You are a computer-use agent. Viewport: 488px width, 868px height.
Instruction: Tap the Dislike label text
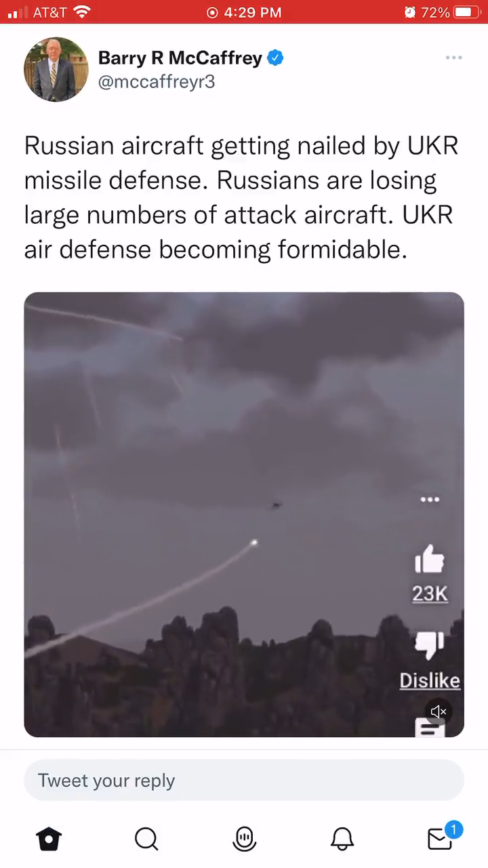point(430,681)
